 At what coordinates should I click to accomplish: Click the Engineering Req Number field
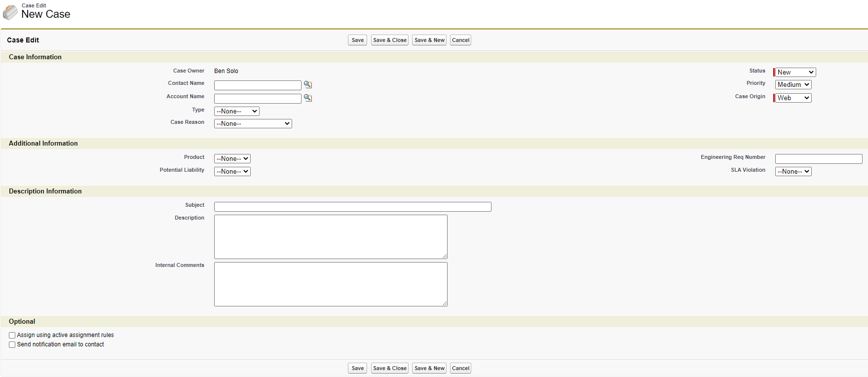pos(818,159)
